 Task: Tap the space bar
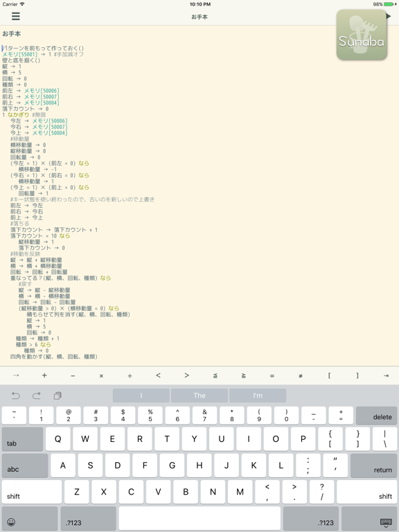pos(199,518)
